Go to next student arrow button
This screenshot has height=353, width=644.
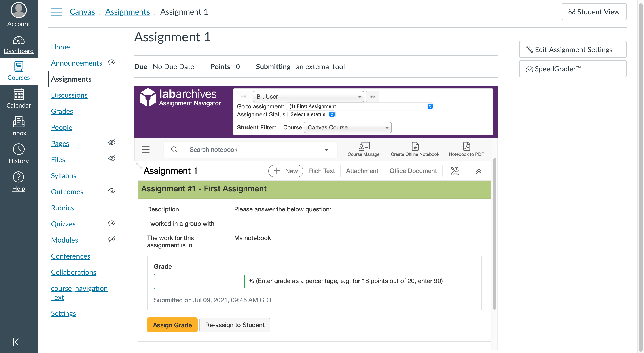[x=373, y=97]
